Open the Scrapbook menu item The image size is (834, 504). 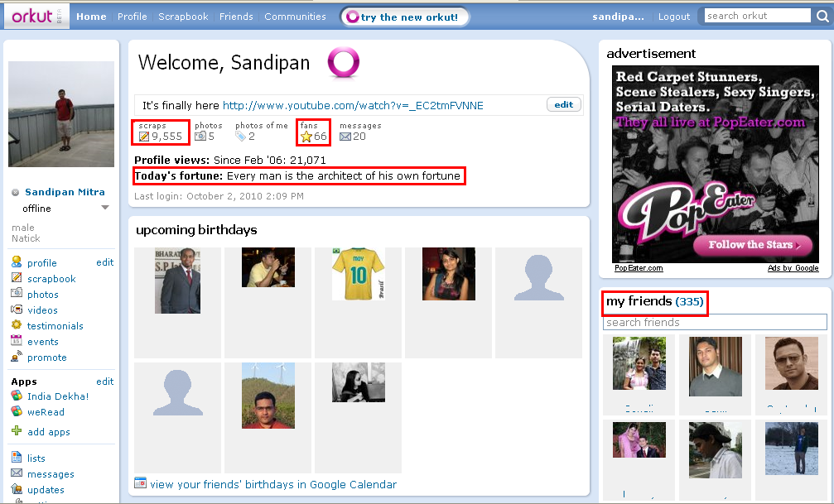183,17
